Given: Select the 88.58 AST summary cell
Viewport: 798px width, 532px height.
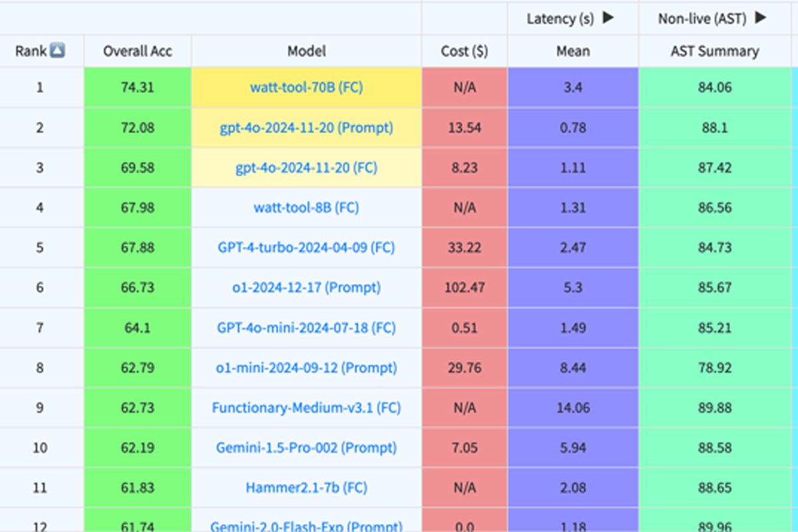Looking at the screenshot, I should [715, 448].
